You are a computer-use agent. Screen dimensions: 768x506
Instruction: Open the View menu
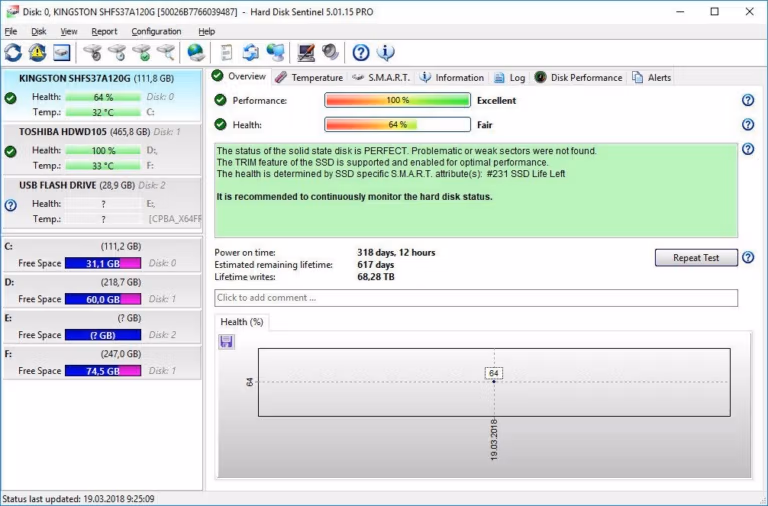pos(69,31)
